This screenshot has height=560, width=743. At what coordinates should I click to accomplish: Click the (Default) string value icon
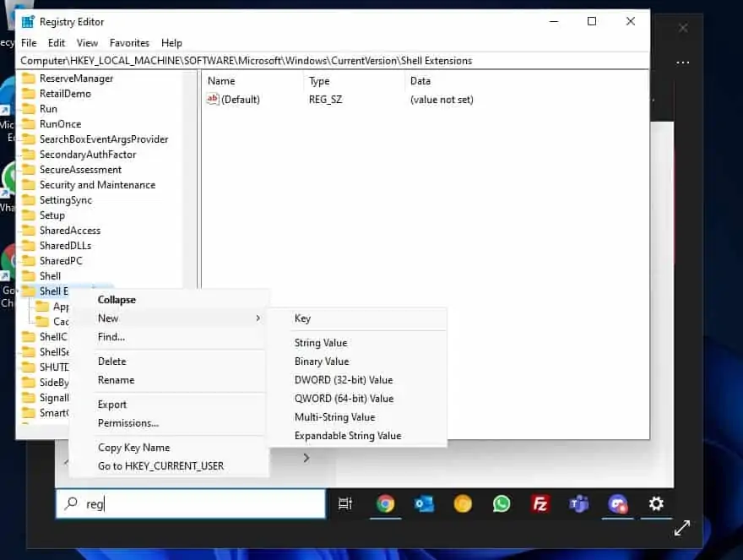pyautogui.click(x=213, y=100)
